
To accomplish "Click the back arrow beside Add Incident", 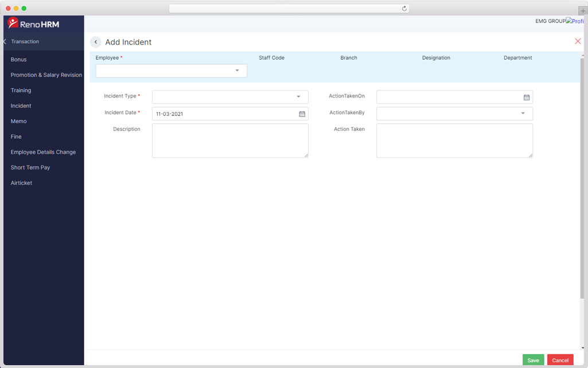I will click(96, 42).
